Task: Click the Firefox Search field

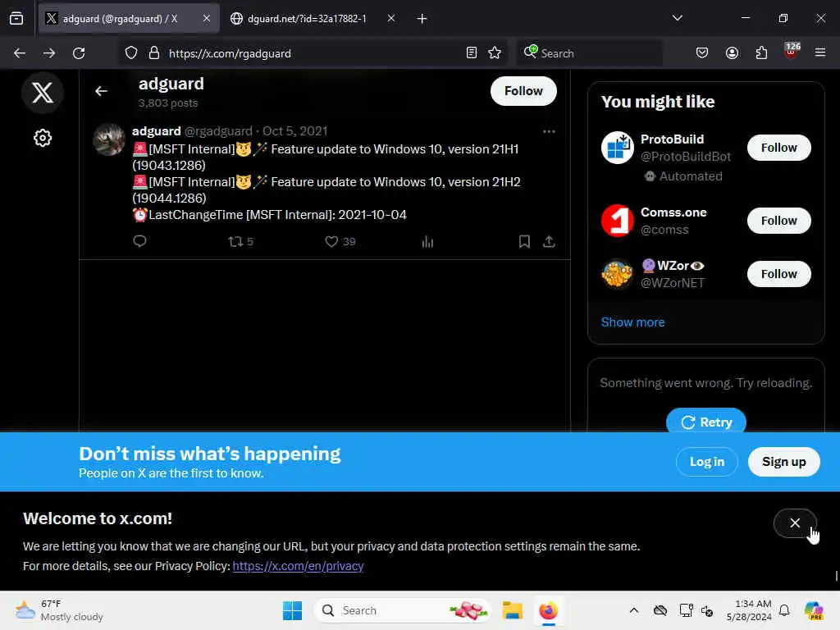Action: [589, 53]
